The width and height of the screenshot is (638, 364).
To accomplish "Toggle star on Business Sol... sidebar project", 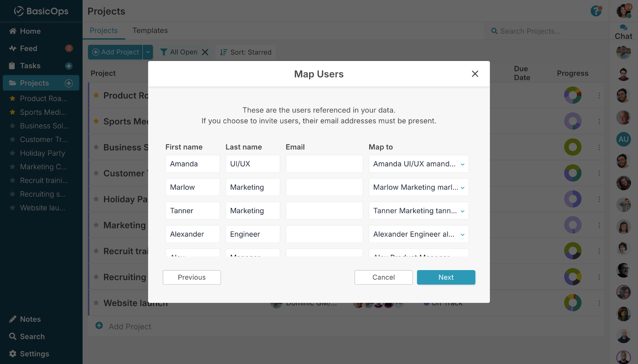I will tap(12, 126).
